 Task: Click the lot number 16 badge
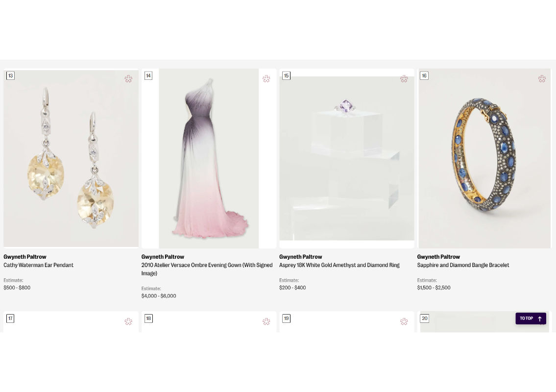tap(424, 75)
